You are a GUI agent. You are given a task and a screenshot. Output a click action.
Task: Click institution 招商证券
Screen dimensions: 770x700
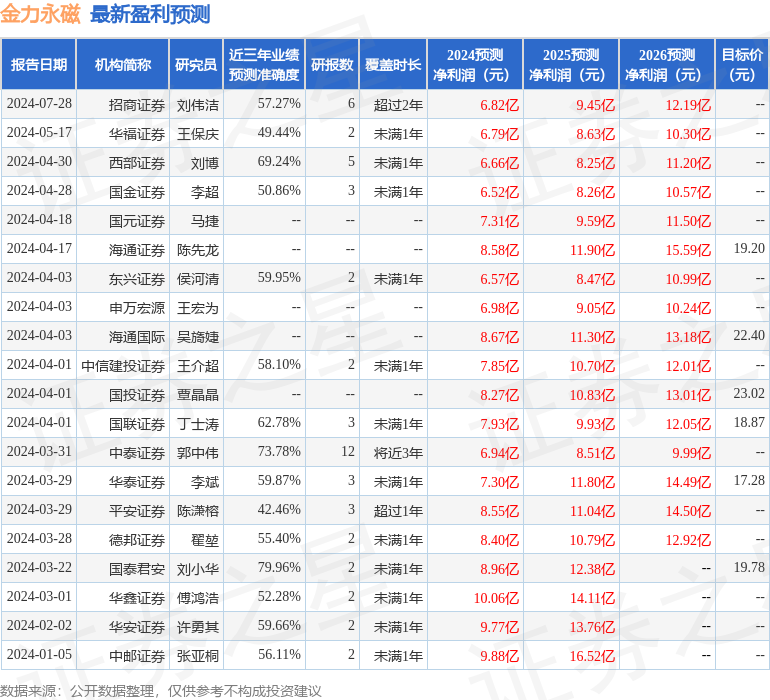click(137, 105)
